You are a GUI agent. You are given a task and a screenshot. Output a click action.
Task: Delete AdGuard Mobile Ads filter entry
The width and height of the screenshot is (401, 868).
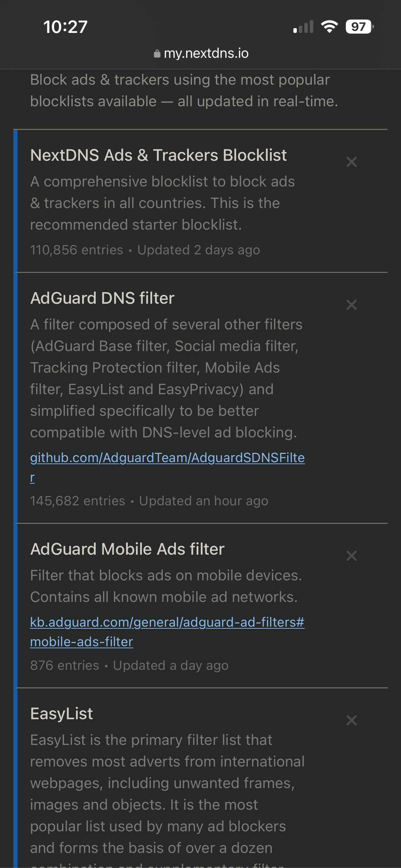tap(351, 556)
